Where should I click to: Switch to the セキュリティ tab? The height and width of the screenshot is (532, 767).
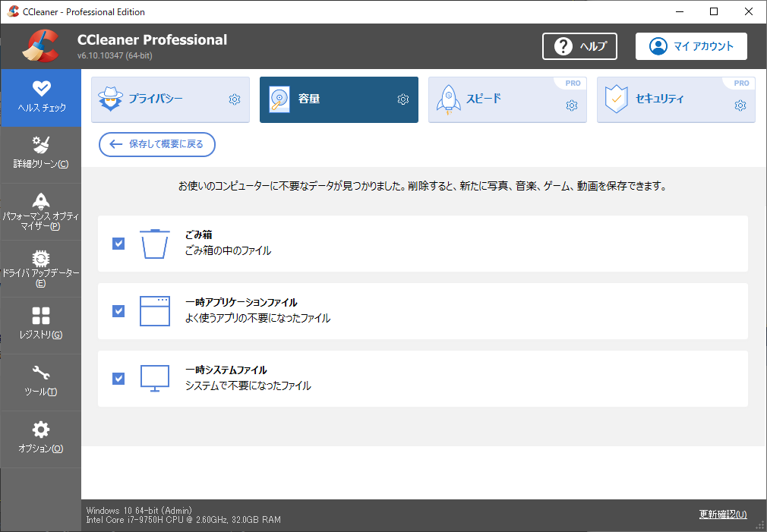[676, 99]
